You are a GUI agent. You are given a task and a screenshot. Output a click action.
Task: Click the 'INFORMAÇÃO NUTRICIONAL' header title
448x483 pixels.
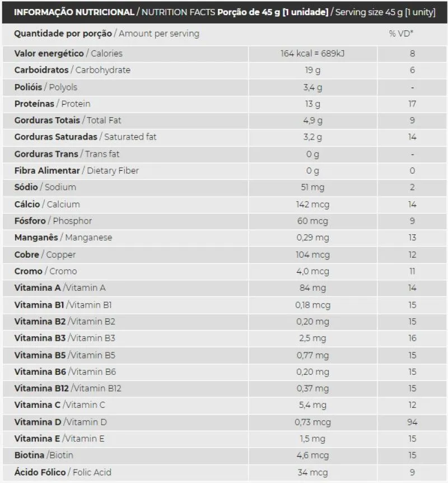[74, 12]
